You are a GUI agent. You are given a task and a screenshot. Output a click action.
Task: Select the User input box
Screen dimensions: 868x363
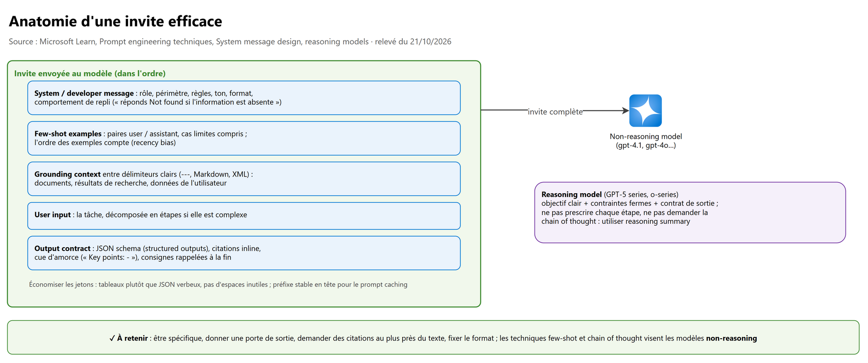pyautogui.click(x=244, y=216)
